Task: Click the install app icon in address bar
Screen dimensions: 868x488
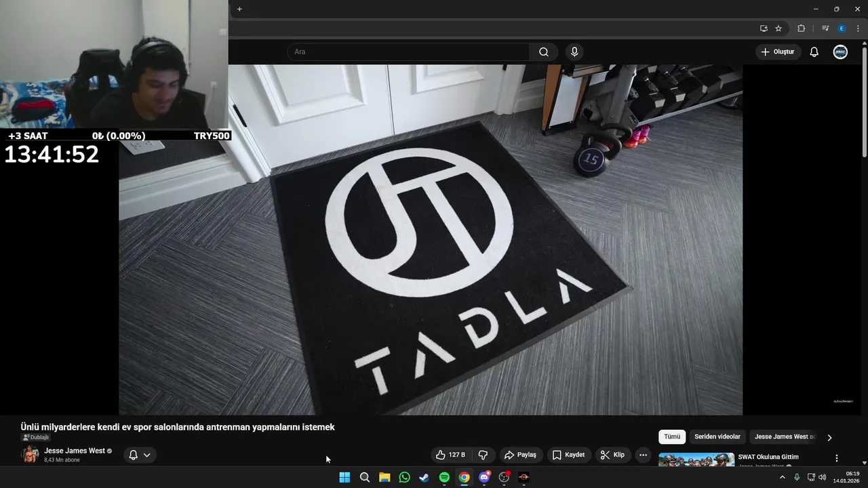Action: click(764, 28)
